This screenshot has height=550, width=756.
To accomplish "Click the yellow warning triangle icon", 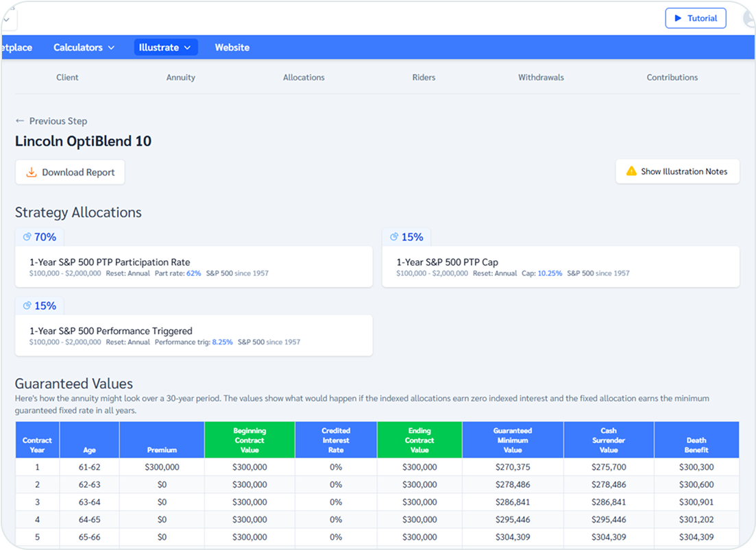I will point(631,171).
